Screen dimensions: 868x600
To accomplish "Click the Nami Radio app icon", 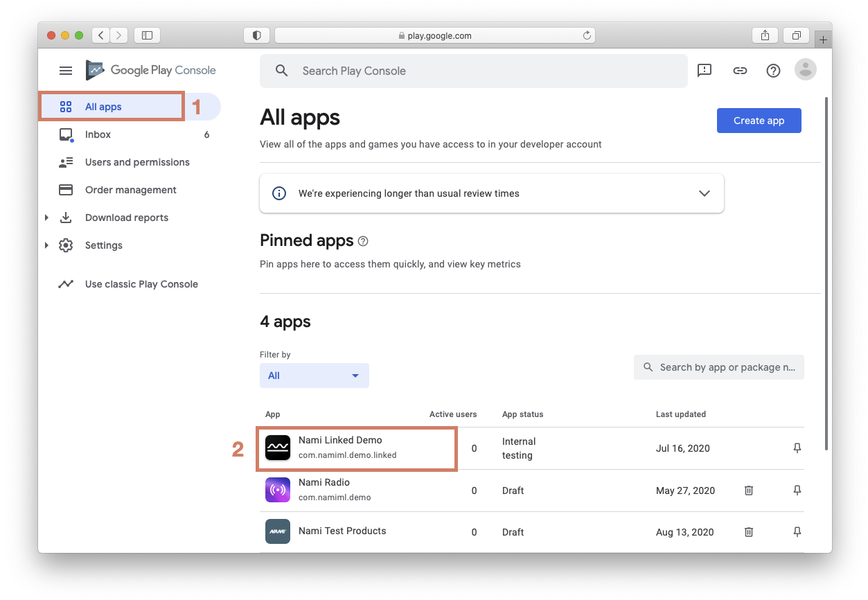I will (278, 490).
